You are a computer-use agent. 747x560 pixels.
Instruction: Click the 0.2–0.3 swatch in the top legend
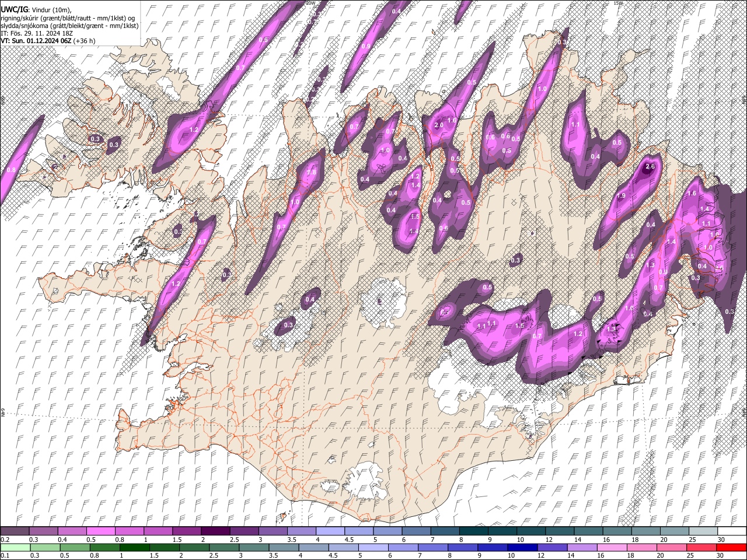tap(15, 531)
